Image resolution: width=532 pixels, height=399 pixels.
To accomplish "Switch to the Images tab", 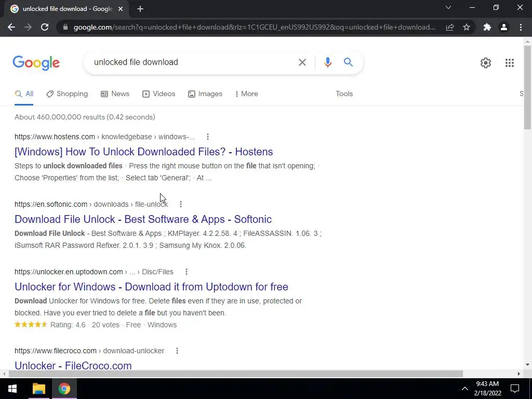I will [x=205, y=94].
